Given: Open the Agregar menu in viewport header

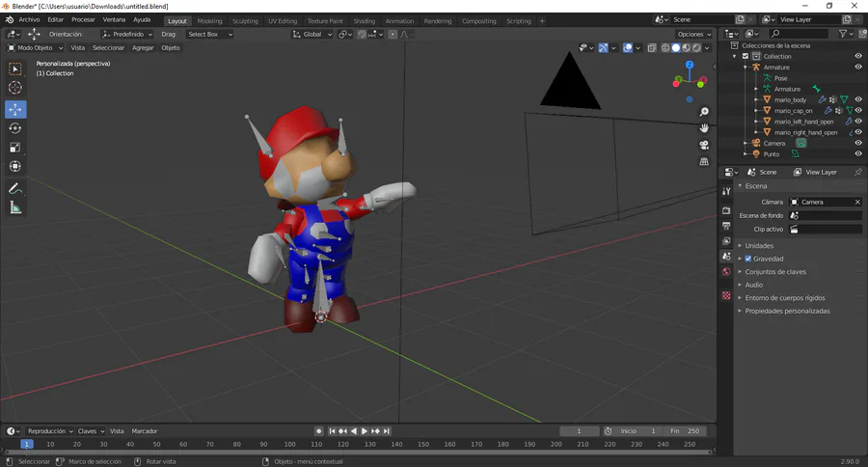Looking at the screenshot, I should click(x=143, y=47).
